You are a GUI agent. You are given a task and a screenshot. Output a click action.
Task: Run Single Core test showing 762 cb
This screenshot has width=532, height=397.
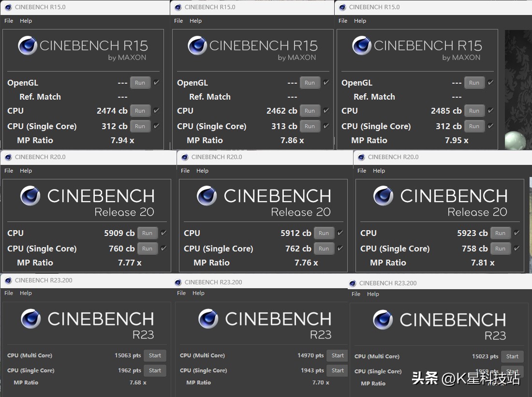(x=324, y=249)
